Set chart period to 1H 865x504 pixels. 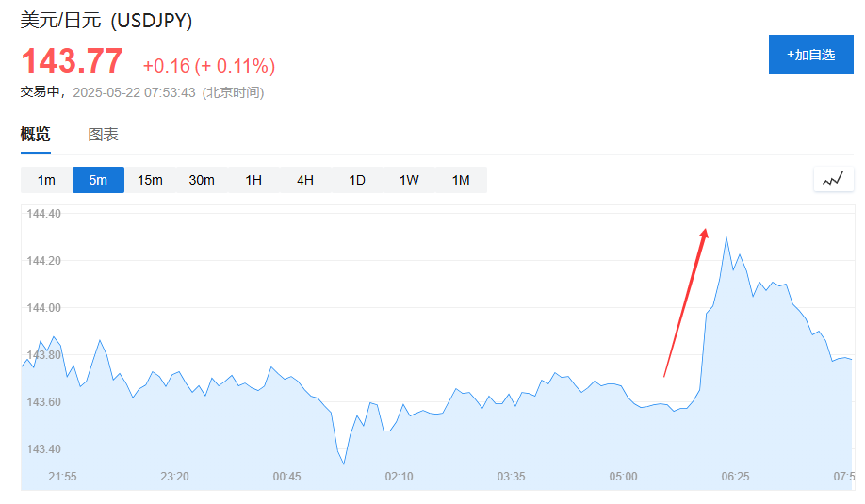[253, 180]
